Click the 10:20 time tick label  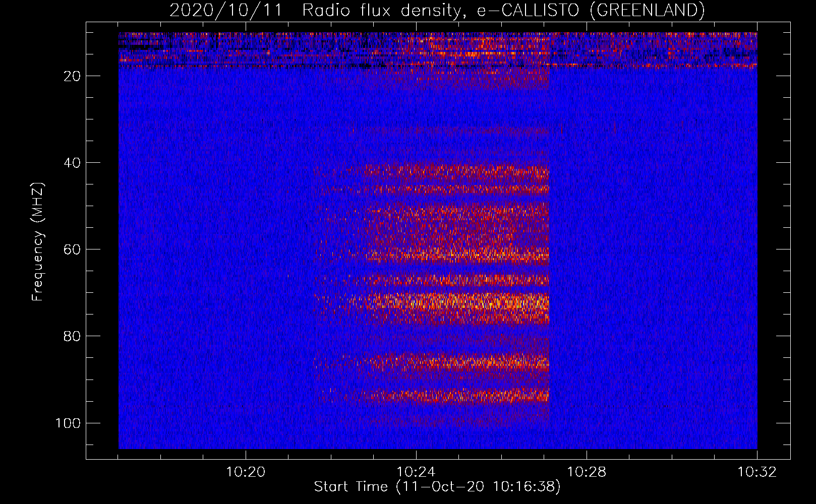[x=246, y=472]
